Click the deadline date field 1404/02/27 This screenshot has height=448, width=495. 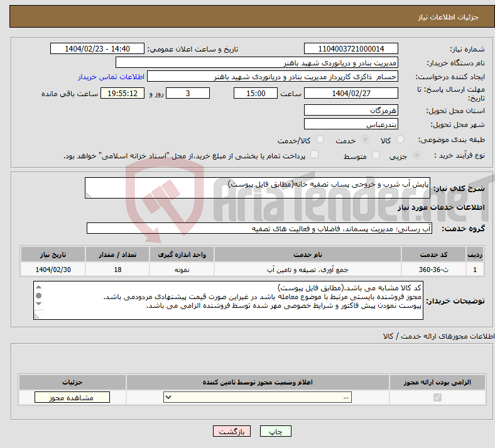(351, 93)
